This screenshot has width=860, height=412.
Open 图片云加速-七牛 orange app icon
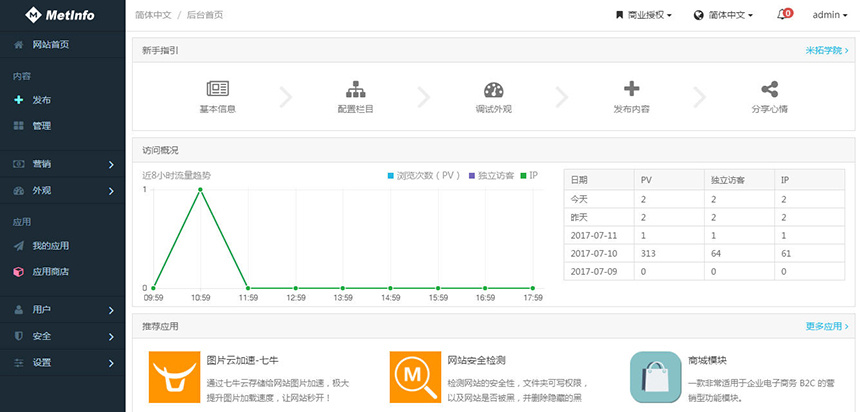coord(174,375)
